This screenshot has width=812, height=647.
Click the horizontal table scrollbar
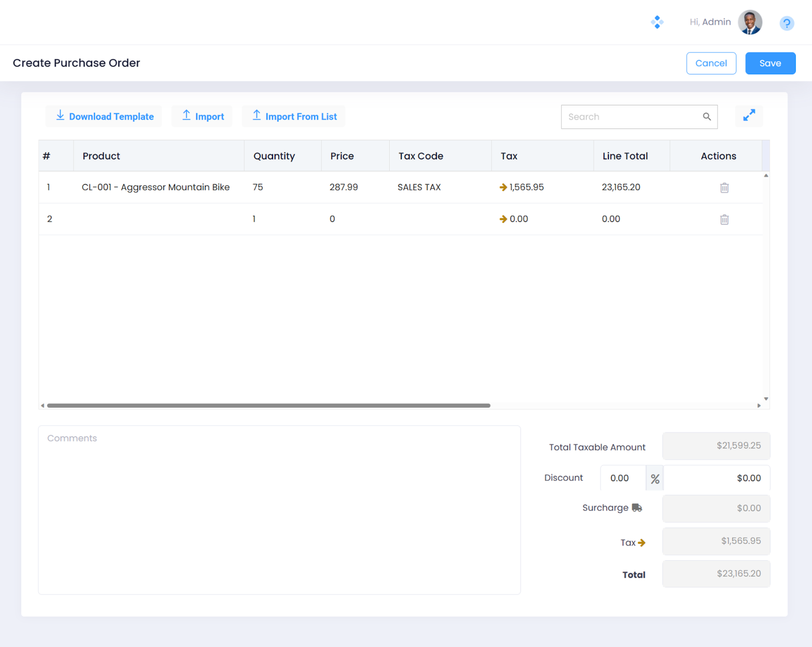pyautogui.click(x=268, y=406)
